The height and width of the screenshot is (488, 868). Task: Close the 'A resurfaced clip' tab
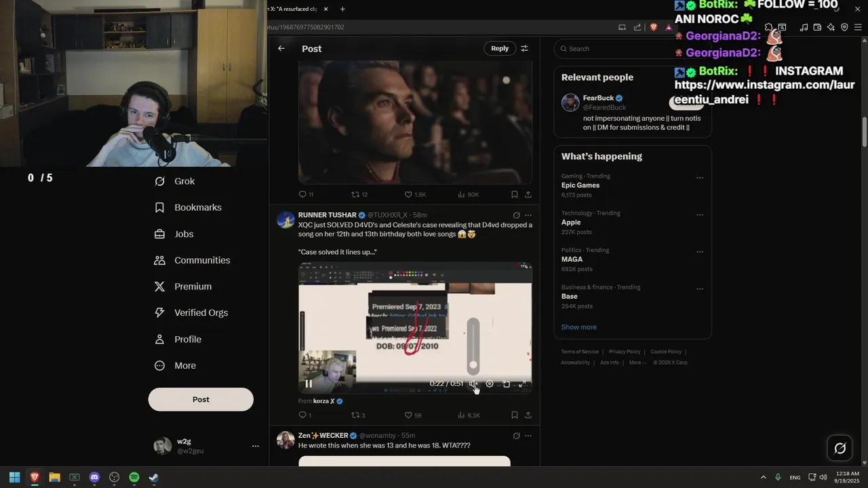coord(326,9)
